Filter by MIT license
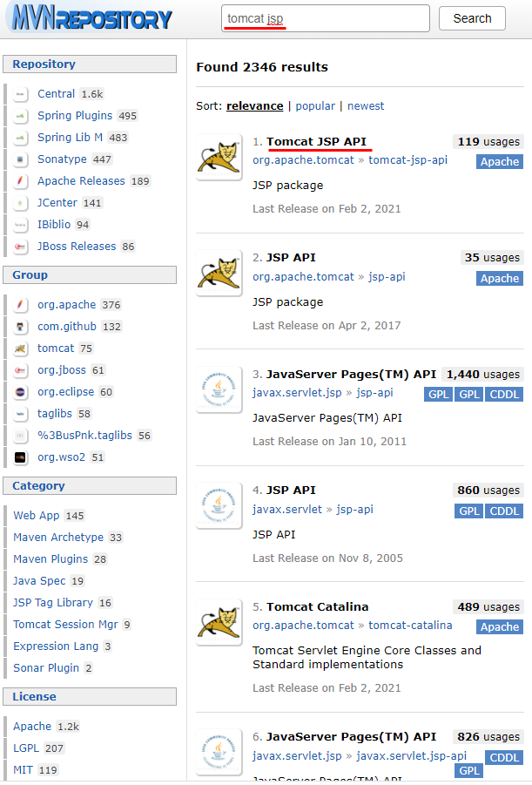The width and height of the screenshot is (532, 785). 23,770
